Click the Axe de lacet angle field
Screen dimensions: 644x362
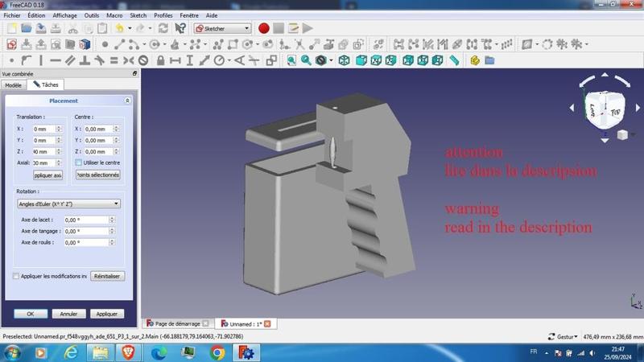coord(86,220)
